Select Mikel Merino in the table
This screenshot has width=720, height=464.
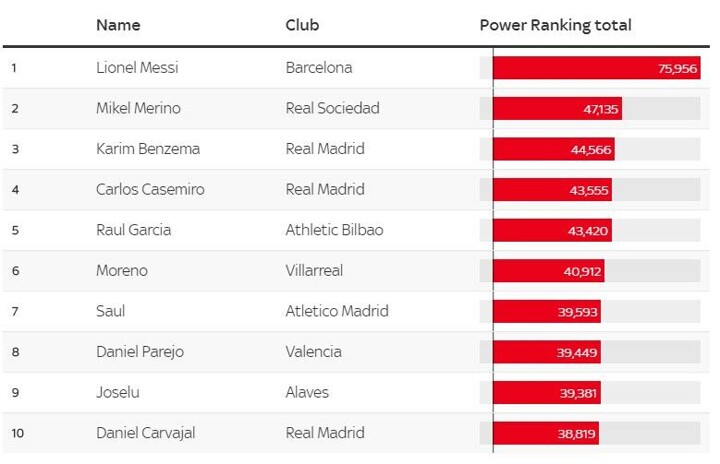pyautogui.click(x=138, y=108)
